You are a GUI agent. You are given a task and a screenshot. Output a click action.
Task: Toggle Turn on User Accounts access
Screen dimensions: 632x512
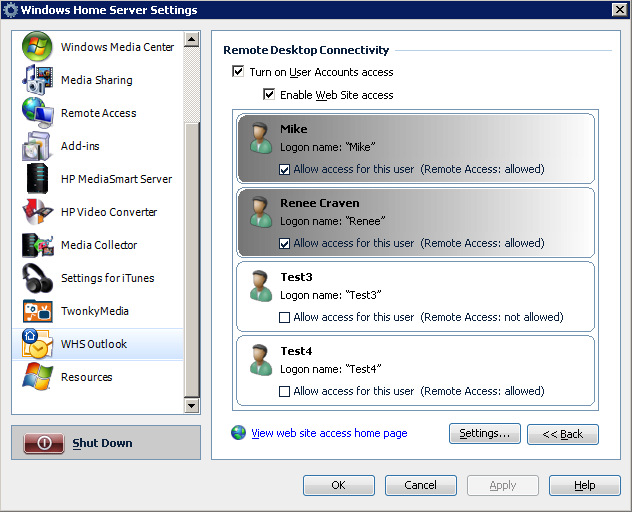tap(238, 72)
